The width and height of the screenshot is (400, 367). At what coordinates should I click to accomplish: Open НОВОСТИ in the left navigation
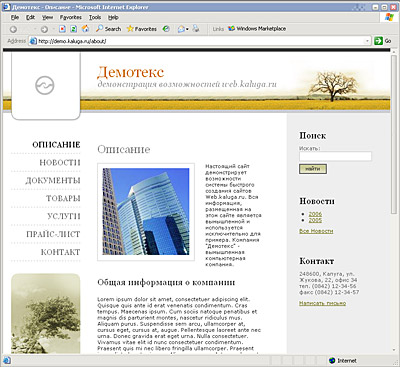tap(60, 163)
